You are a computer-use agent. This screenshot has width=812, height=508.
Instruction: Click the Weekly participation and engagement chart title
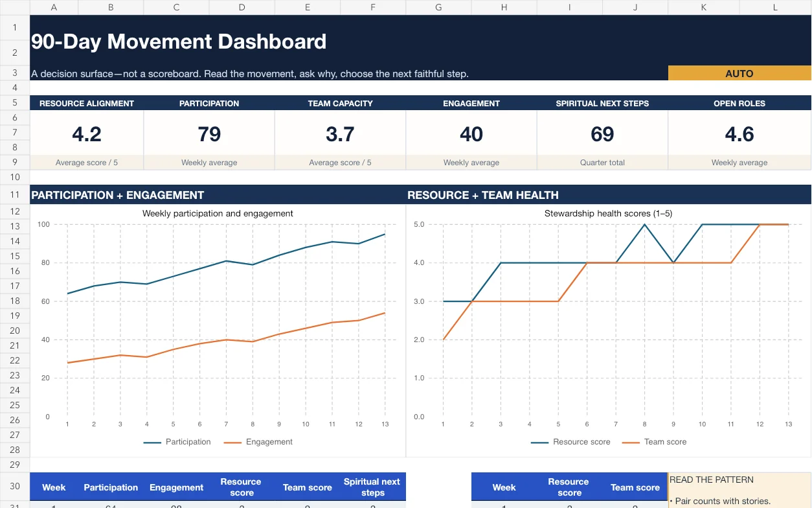[218, 213]
